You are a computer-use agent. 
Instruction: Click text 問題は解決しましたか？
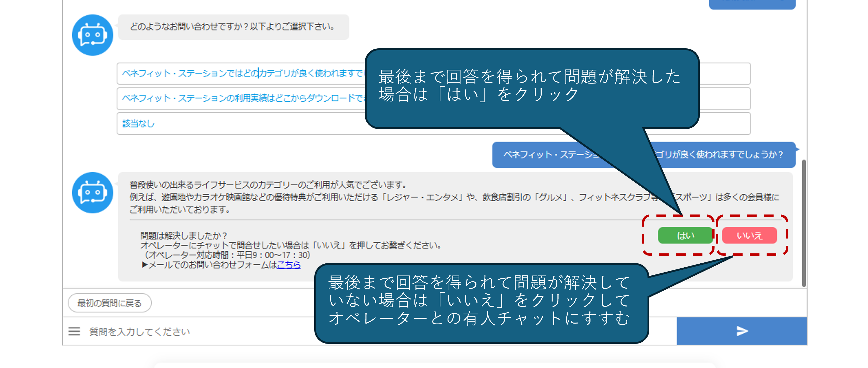tap(184, 235)
